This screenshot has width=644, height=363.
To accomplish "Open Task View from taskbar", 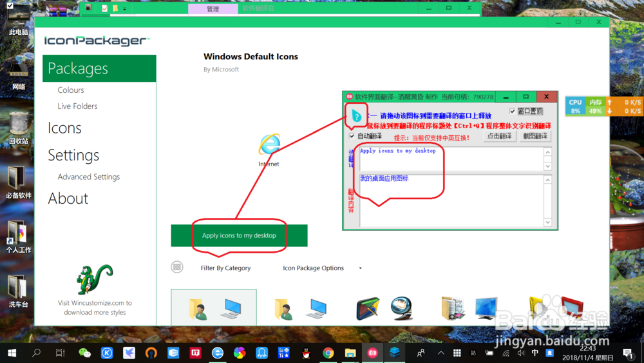I will click(x=61, y=353).
